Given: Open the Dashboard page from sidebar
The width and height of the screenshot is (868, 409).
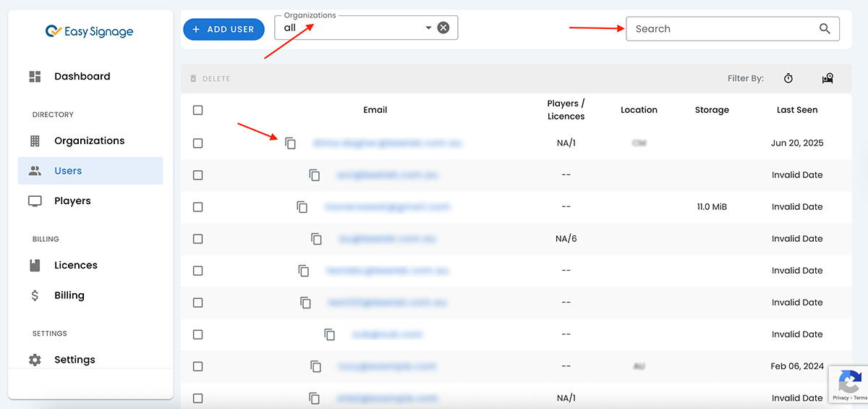Looking at the screenshot, I should [x=82, y=76].
